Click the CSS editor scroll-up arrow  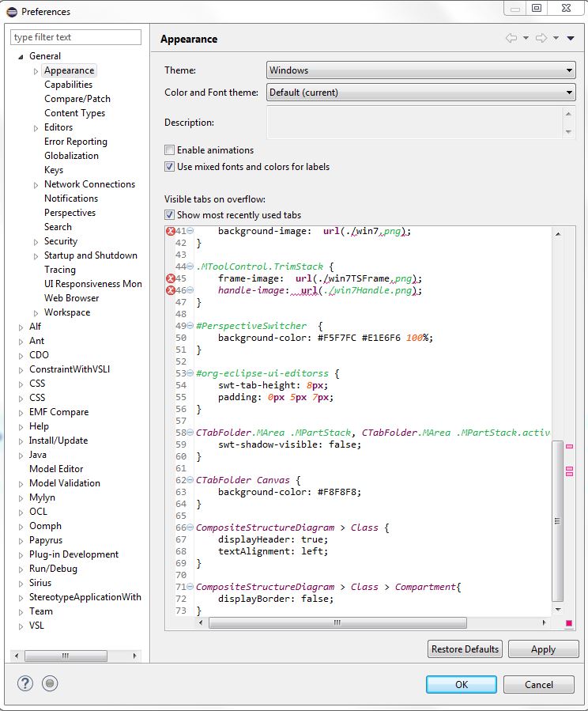[x=558, y=233]
